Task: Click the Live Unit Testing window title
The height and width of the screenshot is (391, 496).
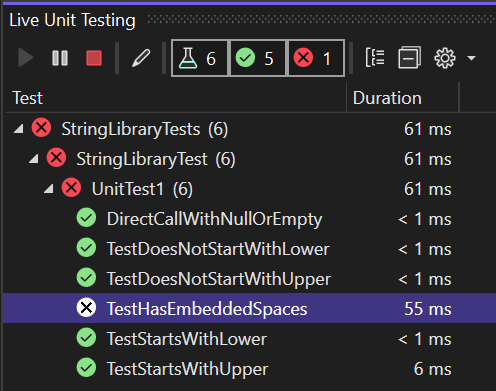Action: tap(72, 20)
